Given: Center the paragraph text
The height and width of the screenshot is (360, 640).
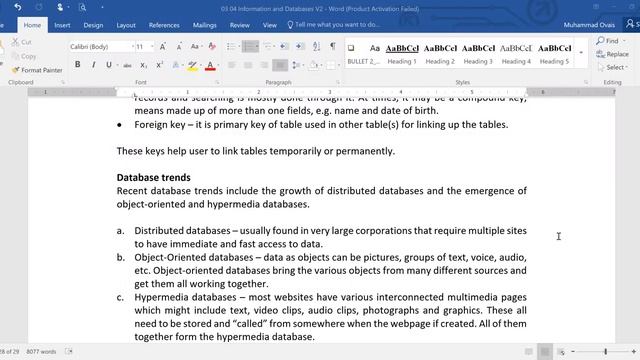Looking at the screenshot, I should point(248,65).
